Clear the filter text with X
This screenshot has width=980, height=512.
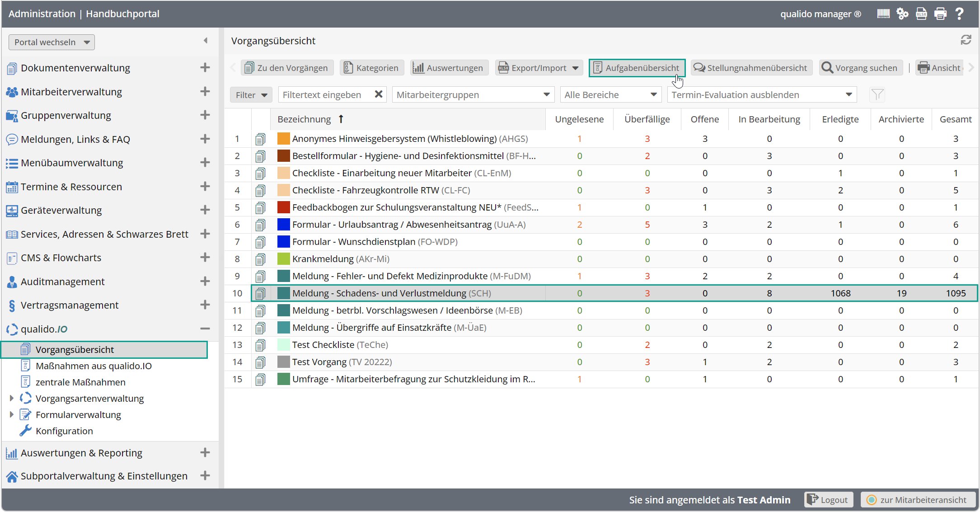pos(379,94)
